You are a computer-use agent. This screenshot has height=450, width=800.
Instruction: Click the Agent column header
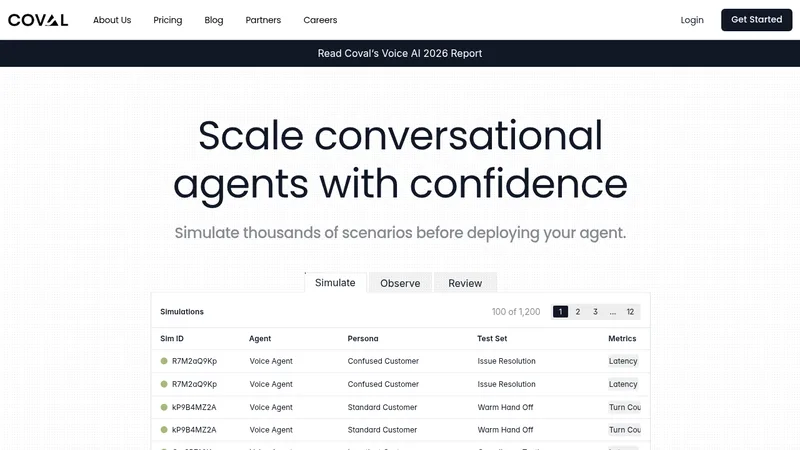260,338
